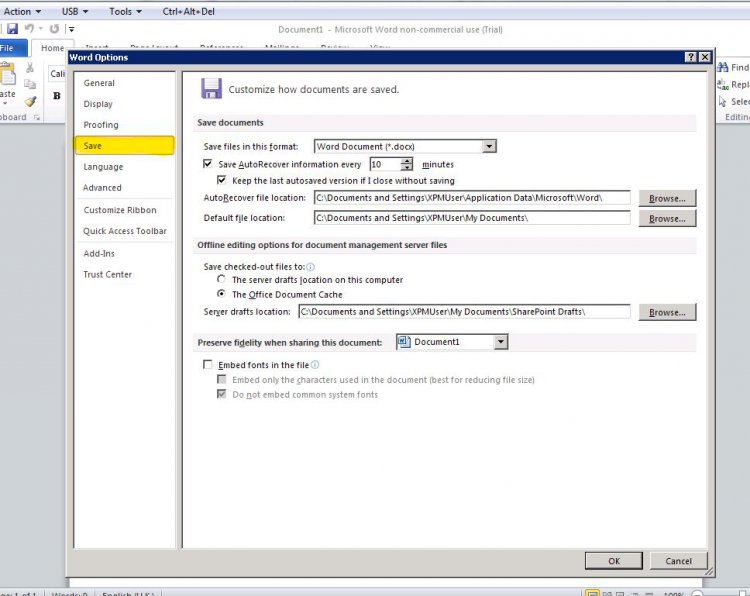Viewport: 750px width, 596px height.
Task: Open Customize Quick Access Toolbar arrow
Action: point(71,29)
